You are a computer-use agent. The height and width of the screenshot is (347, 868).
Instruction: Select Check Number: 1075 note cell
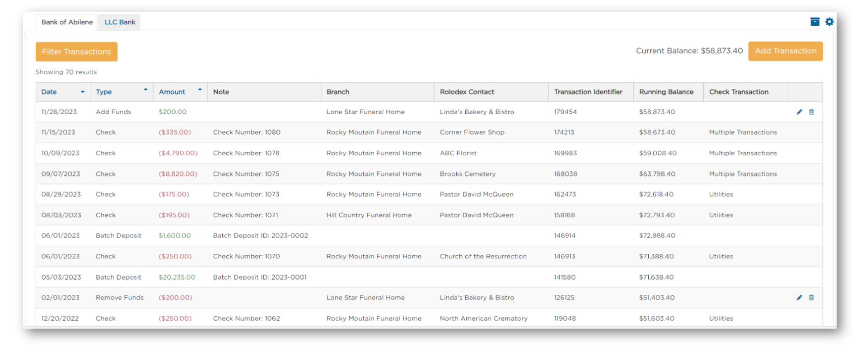[x=246, y=174]
